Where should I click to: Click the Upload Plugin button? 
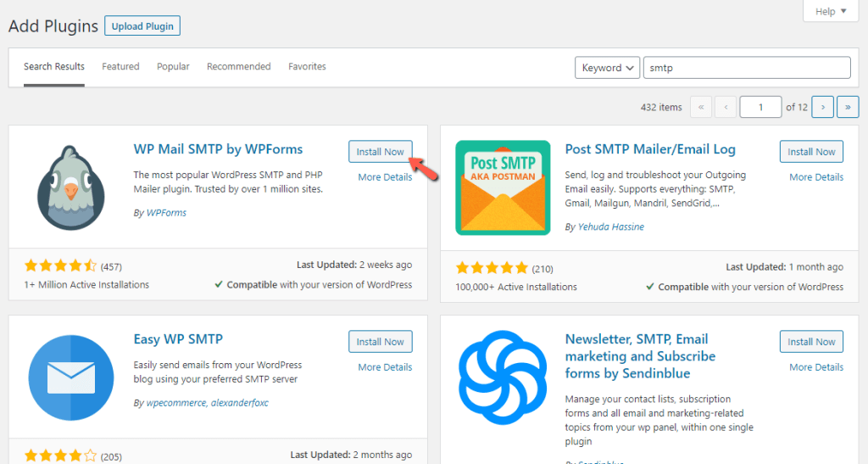click(142, 26)
